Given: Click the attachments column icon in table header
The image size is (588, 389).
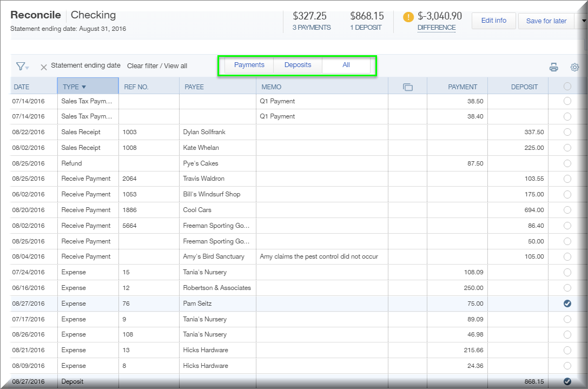Looking at the screenshot, I should point(407,86).
